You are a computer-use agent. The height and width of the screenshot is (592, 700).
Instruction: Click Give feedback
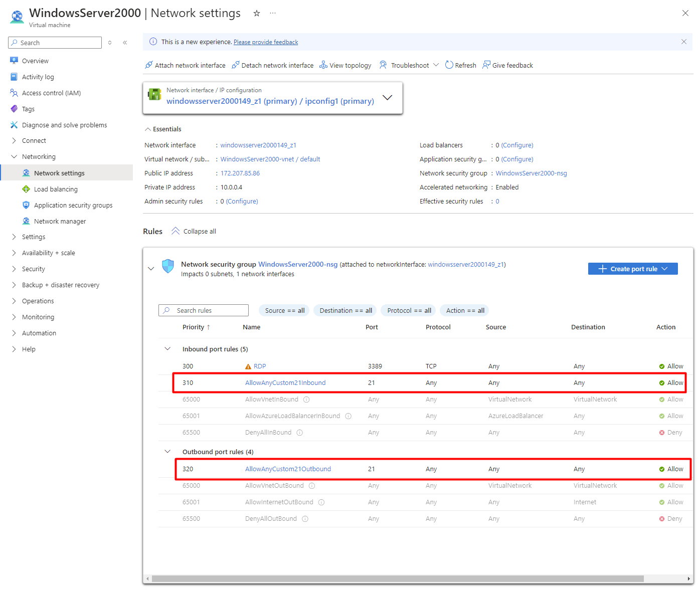tap(507, 65)
